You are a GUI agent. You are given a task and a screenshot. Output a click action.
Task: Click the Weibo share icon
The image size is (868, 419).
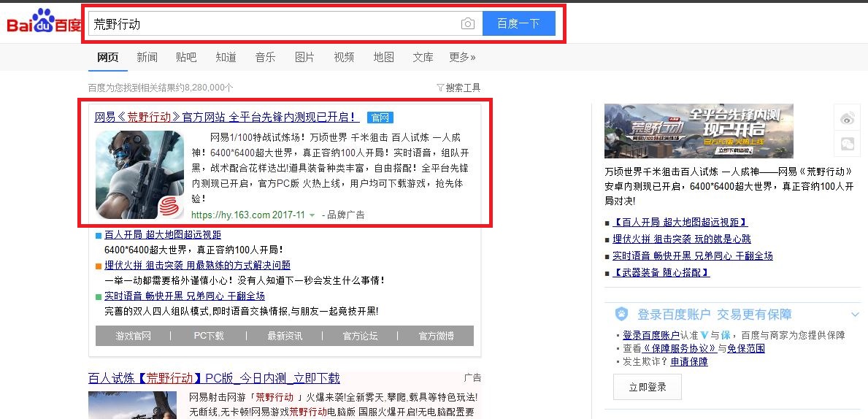coord(847,118)
